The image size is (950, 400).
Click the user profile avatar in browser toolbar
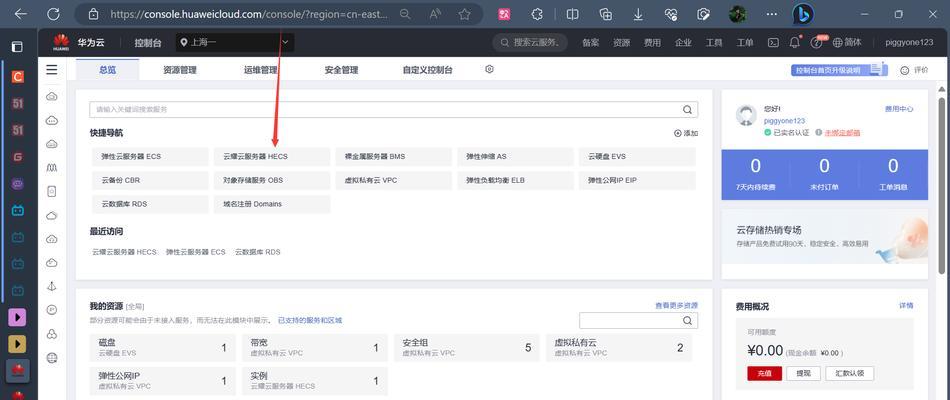[737, 14]
